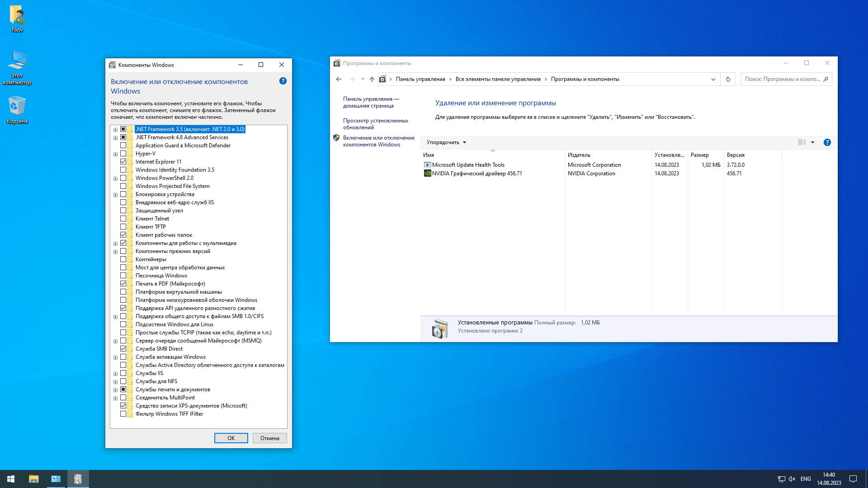Expand the .NET Framework 3.5 tree node
The width and height of the screenshot is (868, 488).
[115, 130]
